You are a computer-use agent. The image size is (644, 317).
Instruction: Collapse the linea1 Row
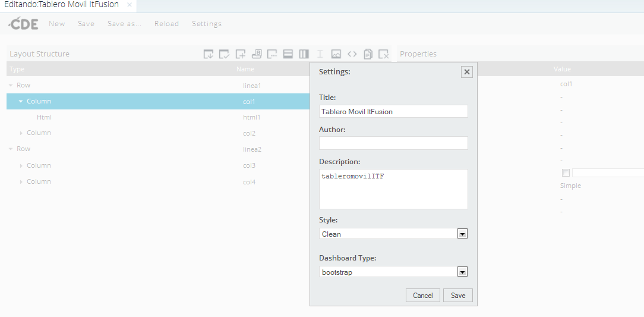pos(11,86)
